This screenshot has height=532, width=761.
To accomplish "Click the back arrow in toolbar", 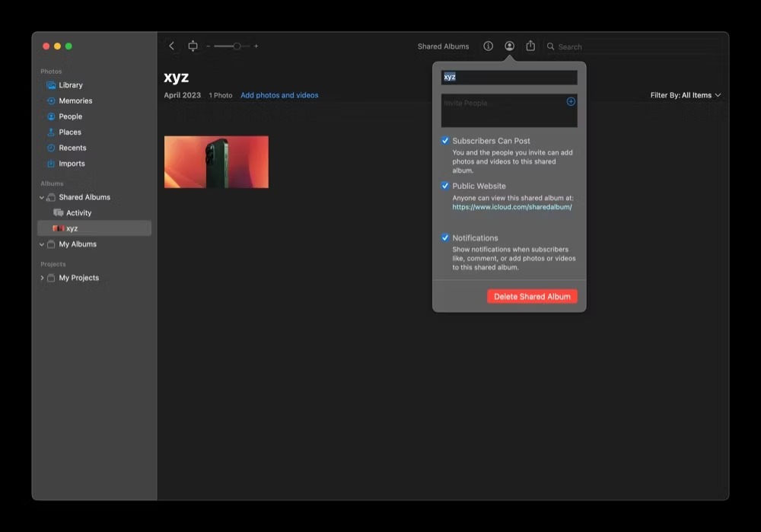I will coord(171,46).
